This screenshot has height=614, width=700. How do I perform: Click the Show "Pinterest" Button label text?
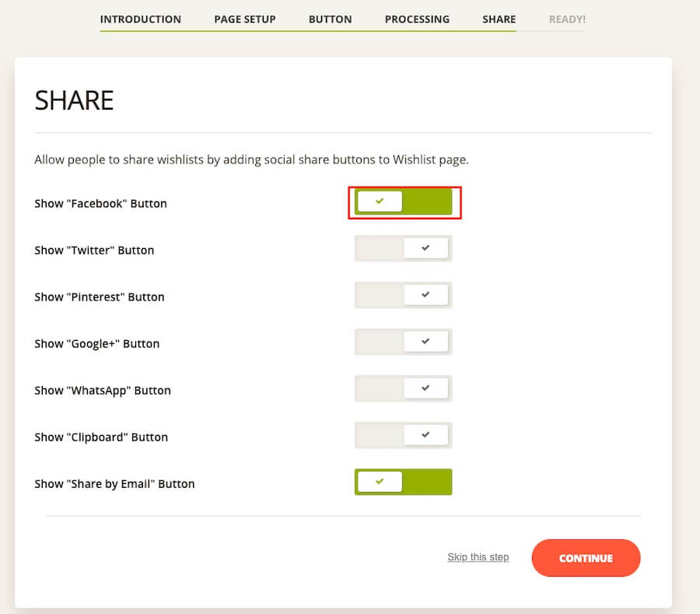click(x=99, y=297)
